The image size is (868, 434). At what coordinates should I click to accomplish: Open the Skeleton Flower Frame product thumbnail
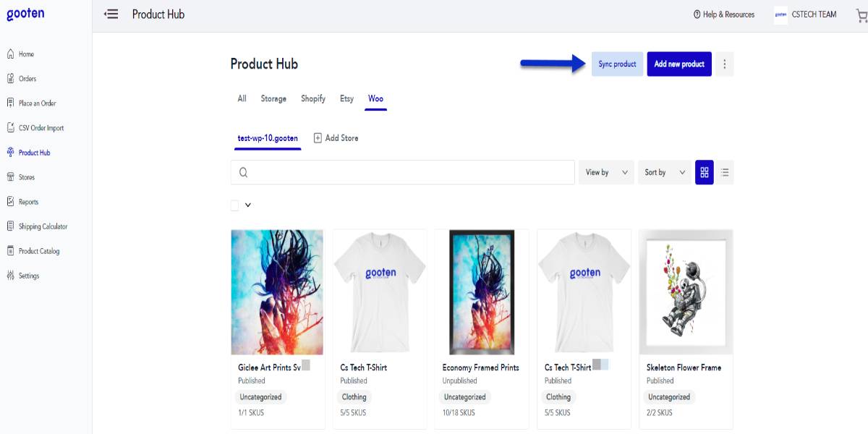(686, 292)
